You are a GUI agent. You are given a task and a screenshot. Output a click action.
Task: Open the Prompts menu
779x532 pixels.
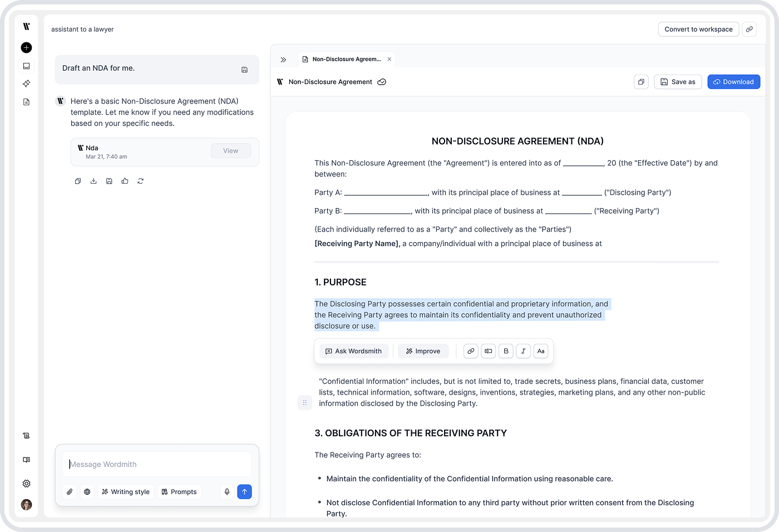179,492
